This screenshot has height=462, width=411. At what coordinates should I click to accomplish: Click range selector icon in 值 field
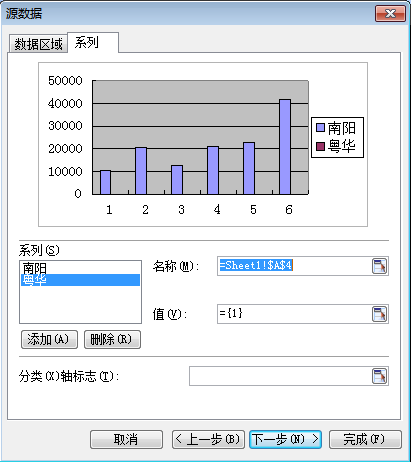point(379,314)
